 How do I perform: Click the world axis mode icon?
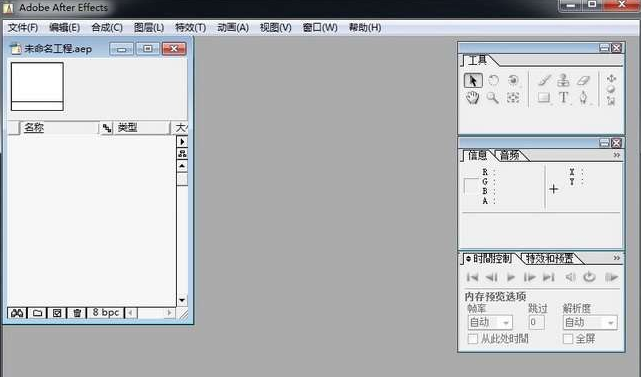611,89
